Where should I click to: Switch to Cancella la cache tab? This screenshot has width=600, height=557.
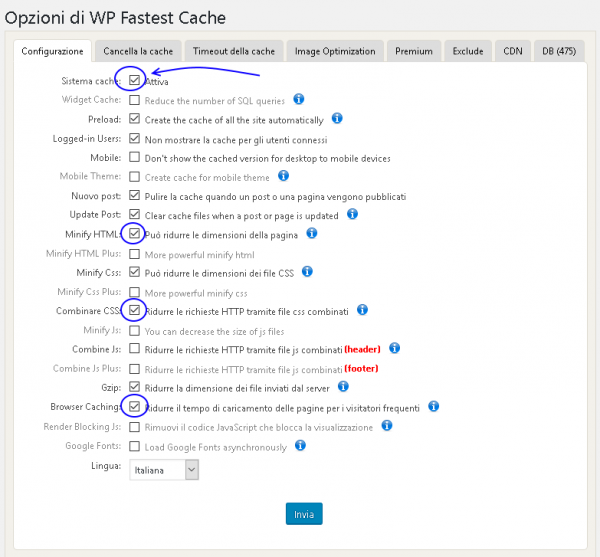click(x=138, y=51)
